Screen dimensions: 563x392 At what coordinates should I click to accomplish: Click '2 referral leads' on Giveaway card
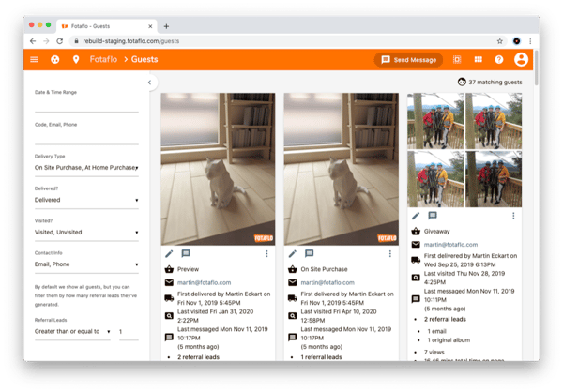pyautogui.click(x=445, y=320)
